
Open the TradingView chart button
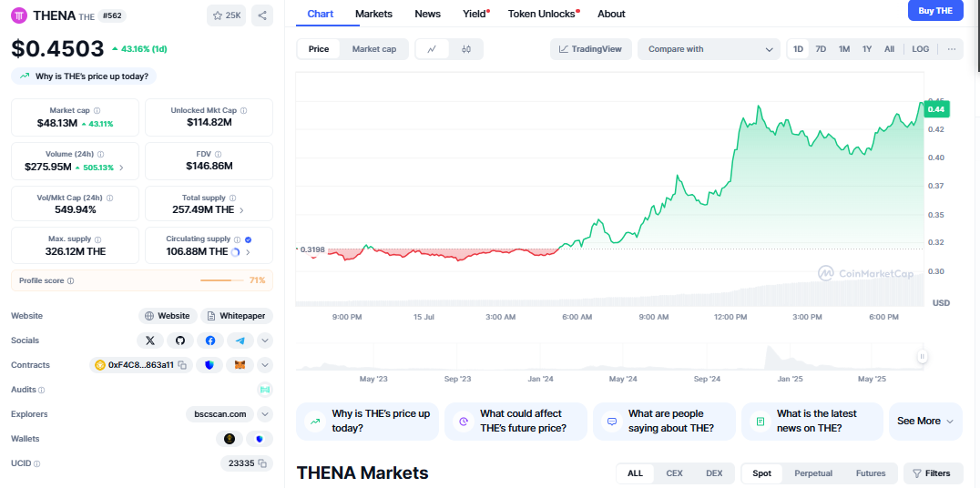click(x=590, y=49)
